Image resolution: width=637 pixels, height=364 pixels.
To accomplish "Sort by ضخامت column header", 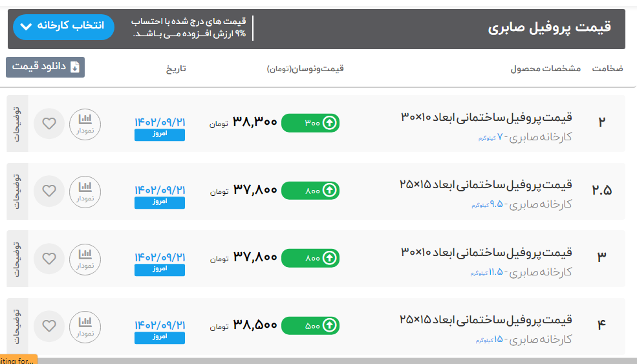I will tap(607, 69).
